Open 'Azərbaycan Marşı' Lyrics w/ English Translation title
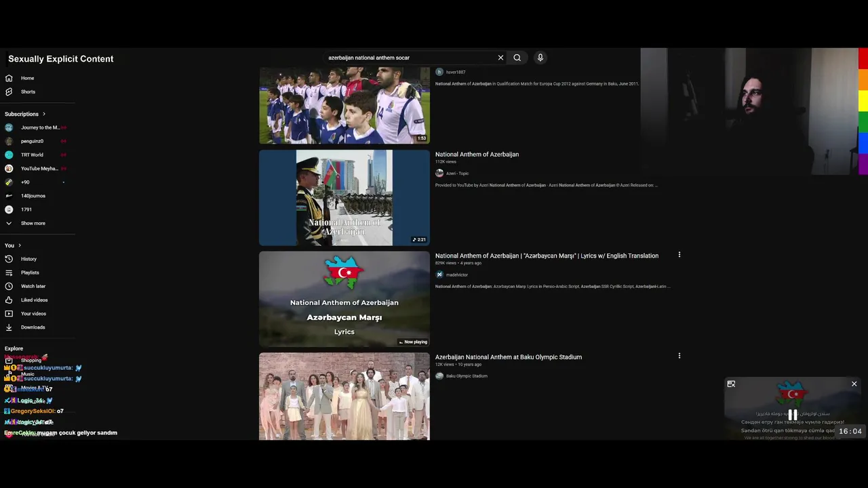 [547, 256]
